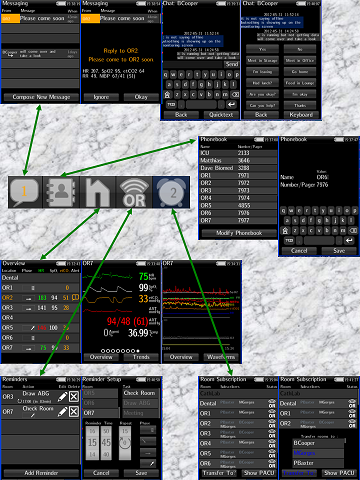Click Compose New Message button

(x=41, y=97)
